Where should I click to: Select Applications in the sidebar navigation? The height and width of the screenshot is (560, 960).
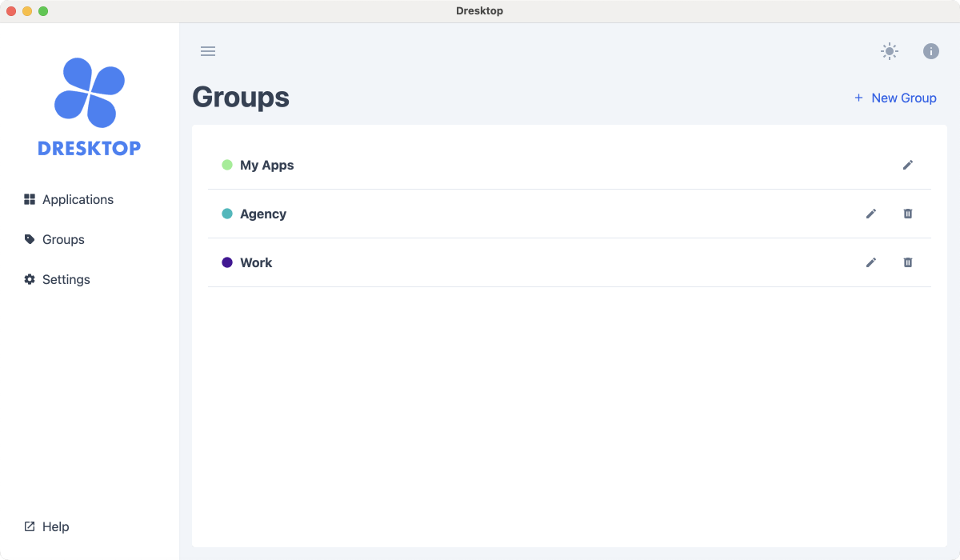[x=78, y=199]
